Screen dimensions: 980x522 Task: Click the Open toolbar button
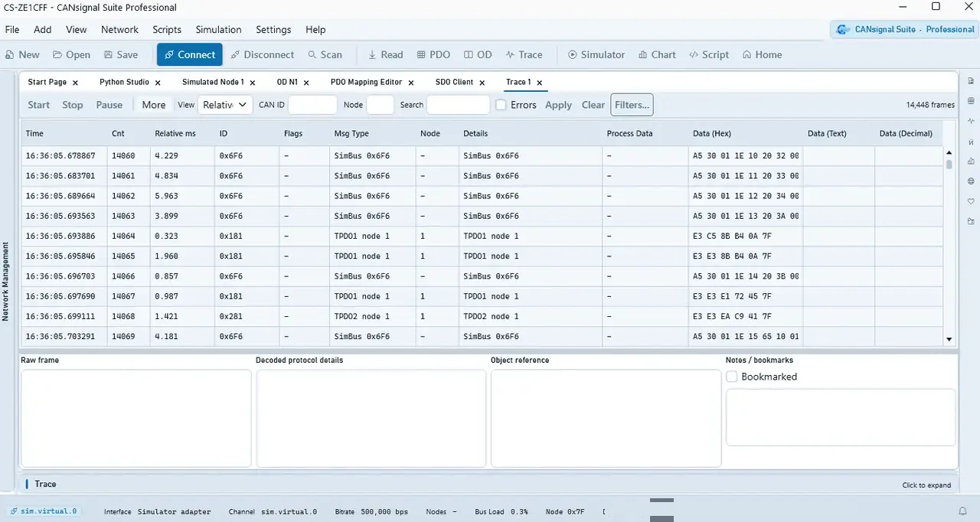[71, 54]
